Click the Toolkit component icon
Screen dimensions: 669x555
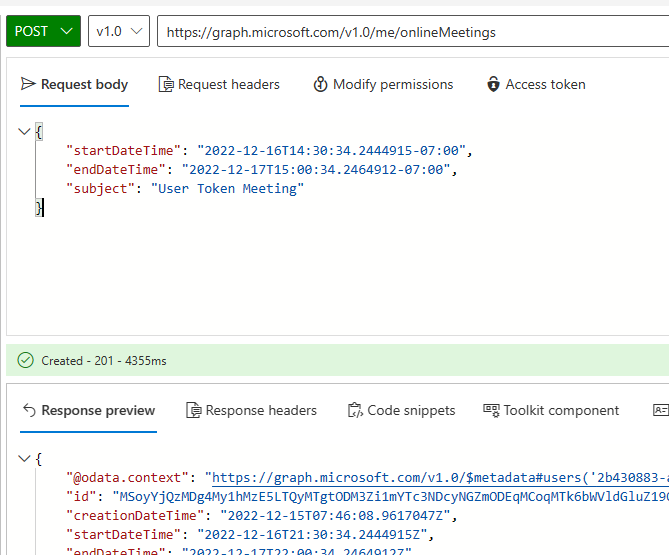(x=491, y=410)
